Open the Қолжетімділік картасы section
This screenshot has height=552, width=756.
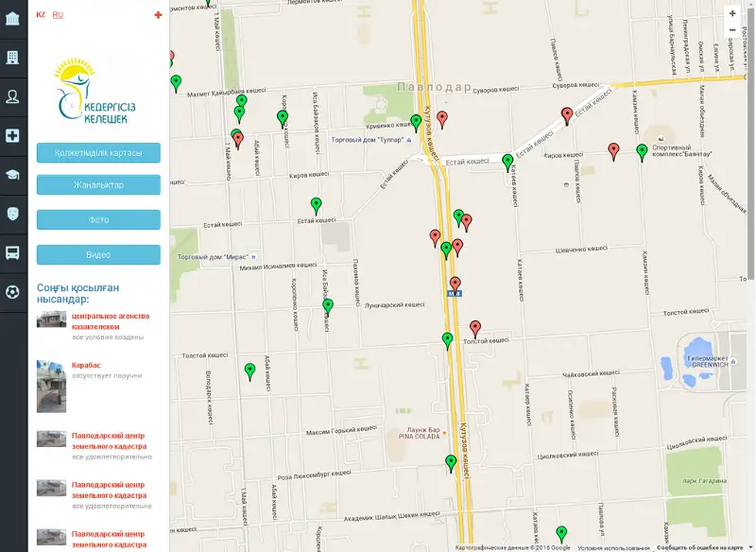(x=98, y=153)
